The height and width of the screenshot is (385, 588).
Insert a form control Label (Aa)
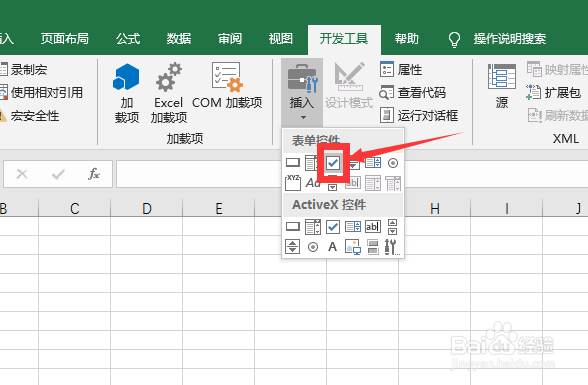(x=313, y=183)
